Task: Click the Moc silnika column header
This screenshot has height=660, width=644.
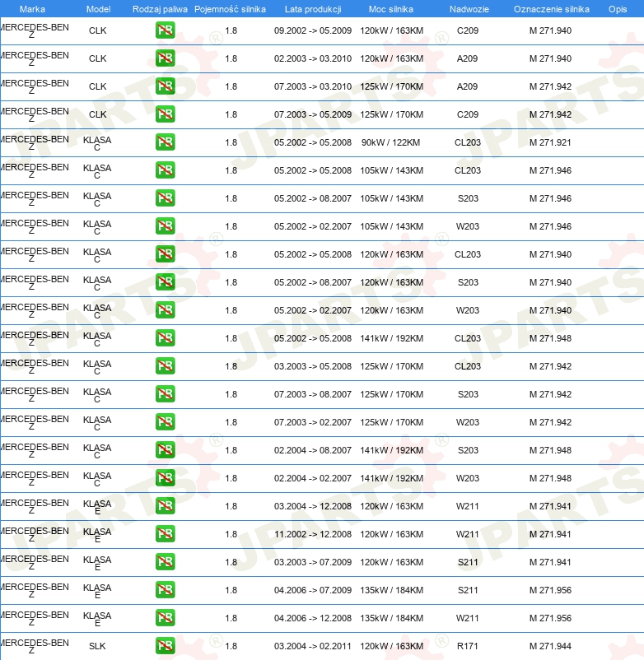Action: (391, 8)
